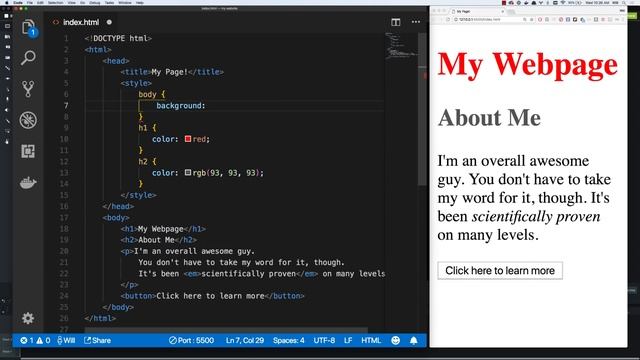
Task: Click the Port : 5500 Live Server status
Action: (191, 340)
